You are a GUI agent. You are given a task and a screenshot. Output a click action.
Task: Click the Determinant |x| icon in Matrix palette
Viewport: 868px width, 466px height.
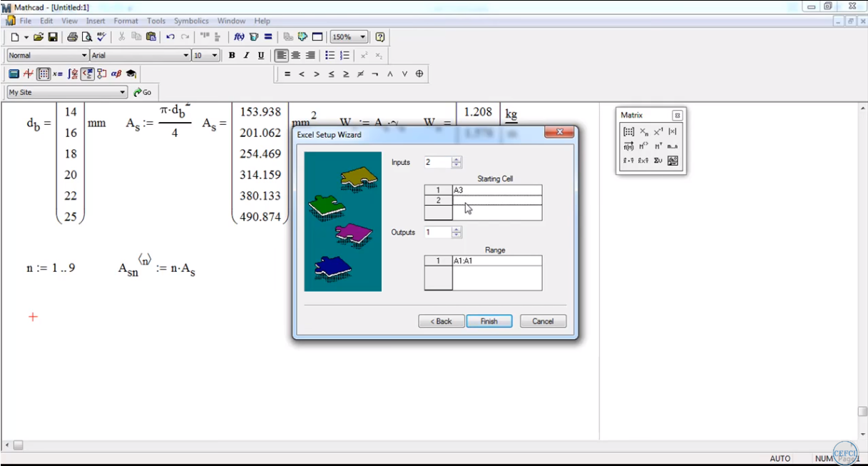(673, 132)
